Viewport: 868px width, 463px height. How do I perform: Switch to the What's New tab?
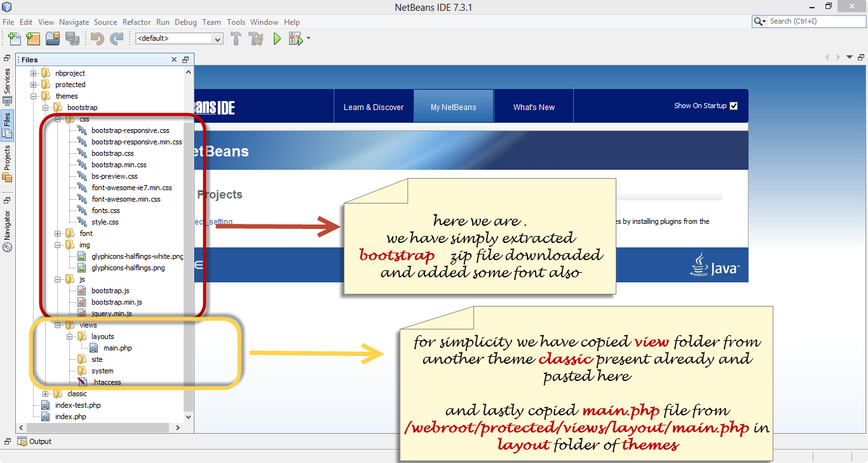[x=534, y=107]
